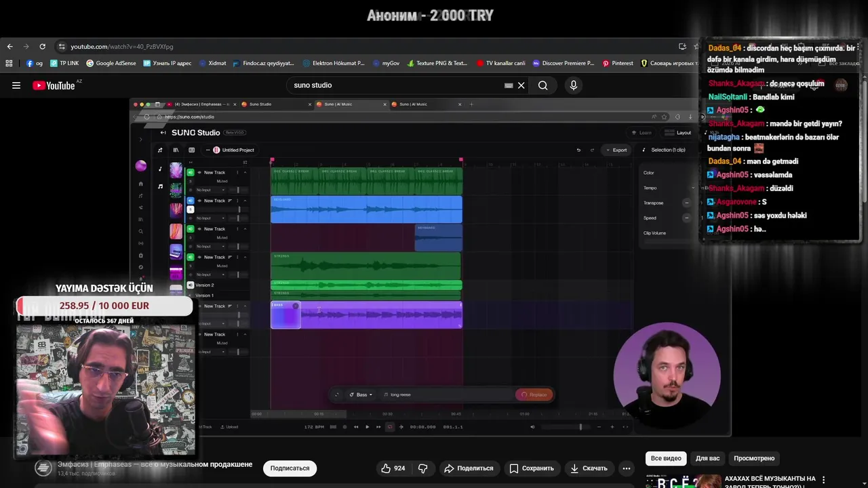Select the Все видео chip

coord(666,458)
